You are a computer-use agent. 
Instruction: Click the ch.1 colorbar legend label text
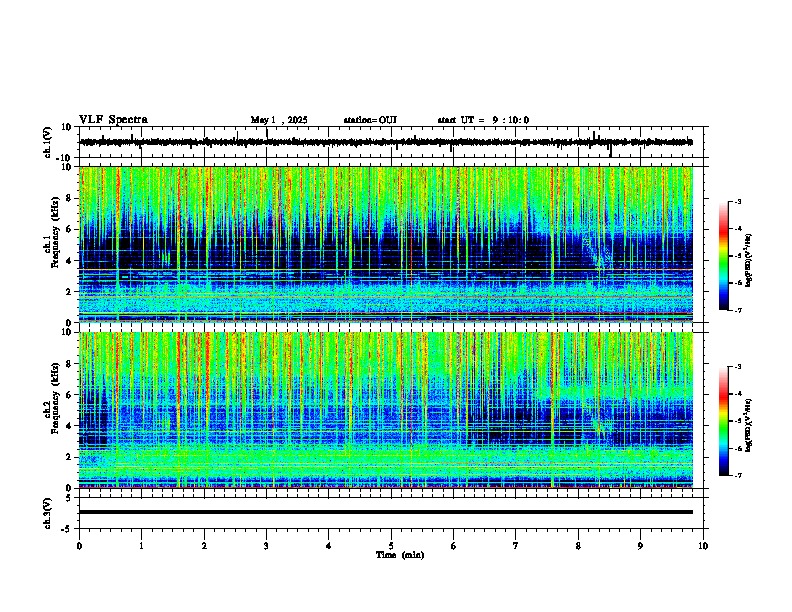point(749,261)
